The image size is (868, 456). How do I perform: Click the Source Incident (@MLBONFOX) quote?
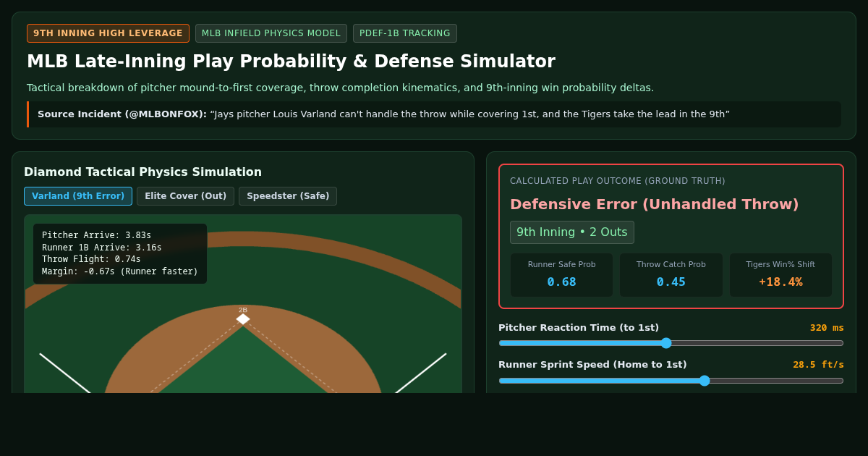click(434, 114)
